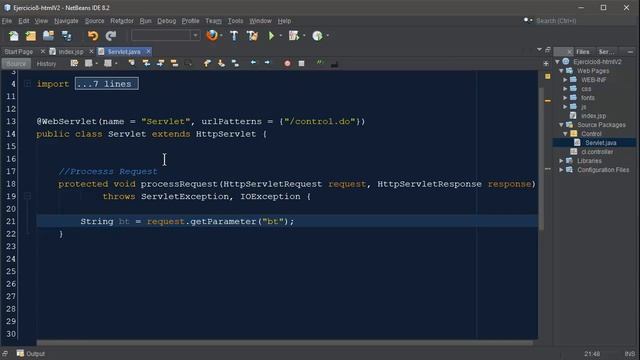The width and height of the screenshot is (640, 360).
Task: Click the editor horizontal scrollbar
Action: 285,343
